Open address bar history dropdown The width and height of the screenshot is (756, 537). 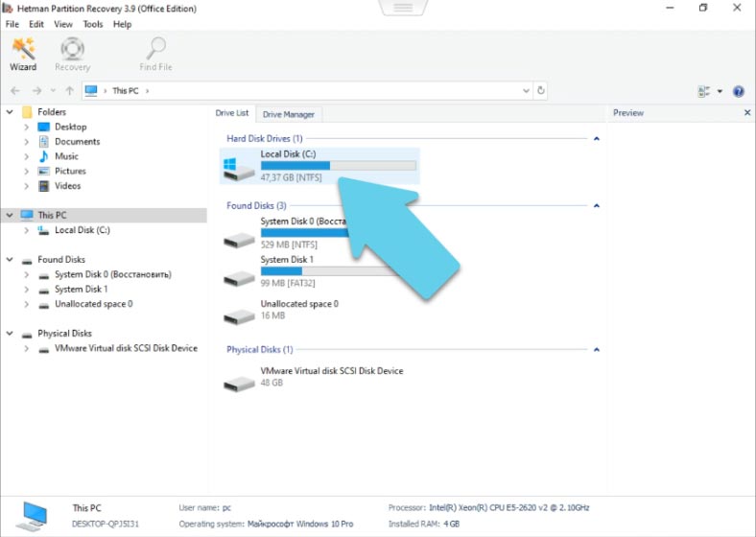pos(526,91)
